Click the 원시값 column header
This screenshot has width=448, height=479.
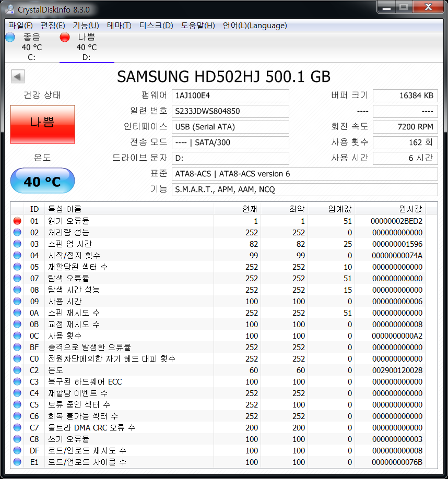(410, 209)
